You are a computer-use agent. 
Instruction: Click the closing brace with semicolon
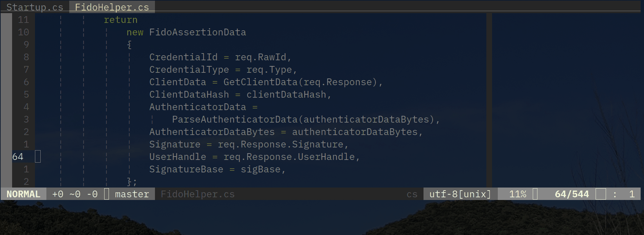click(132, 182)
